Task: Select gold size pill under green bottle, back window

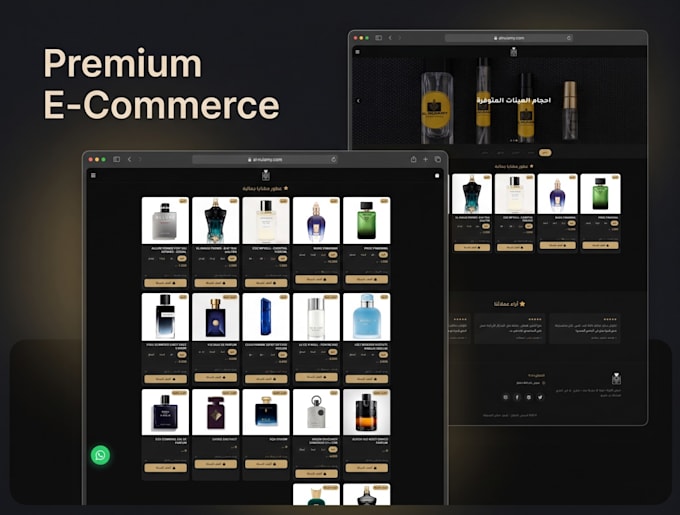Action: tap(614, 223)
